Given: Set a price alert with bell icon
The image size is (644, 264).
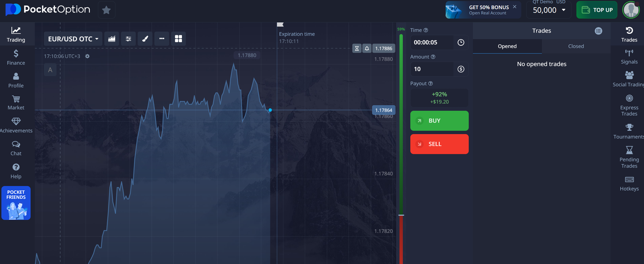Looking at the screenshot, I should [367, 48].
